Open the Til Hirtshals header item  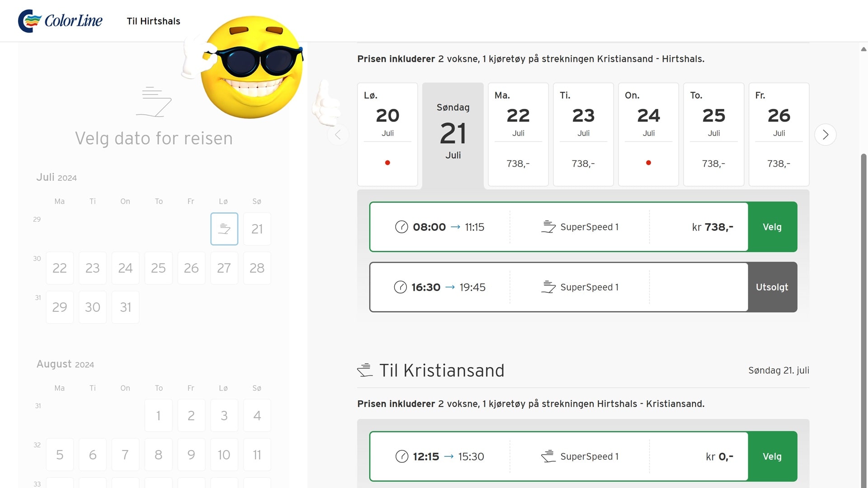(x=153, y=21)
